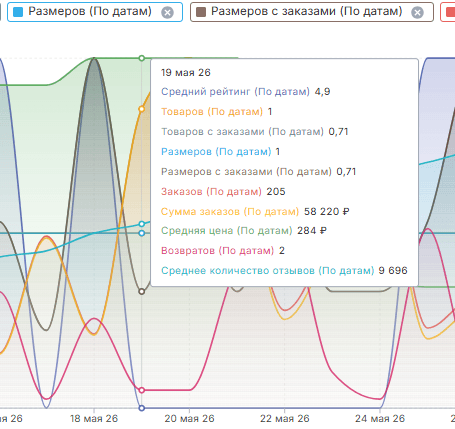Select the '22 мая 26' axis label

point(285,419)
